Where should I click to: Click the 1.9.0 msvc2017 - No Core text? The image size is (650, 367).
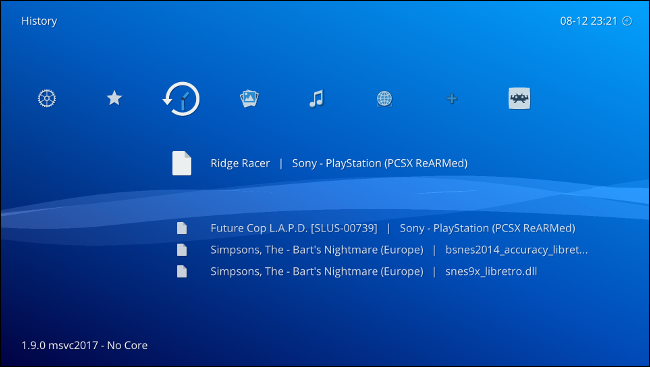tap(85, 345)
